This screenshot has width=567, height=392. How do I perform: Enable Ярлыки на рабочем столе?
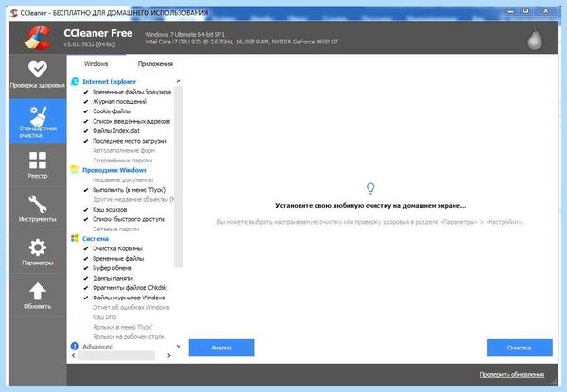(x=129, y=336)
